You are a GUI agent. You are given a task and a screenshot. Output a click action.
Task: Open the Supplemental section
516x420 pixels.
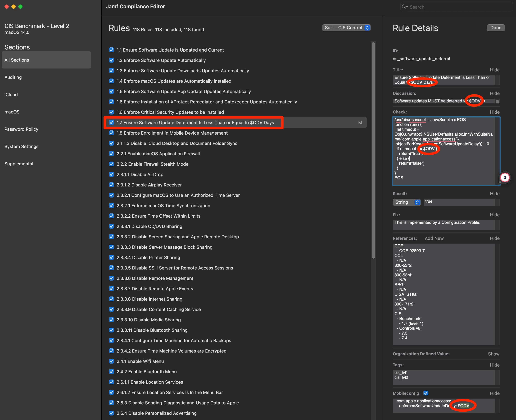(x=19, y=164)
